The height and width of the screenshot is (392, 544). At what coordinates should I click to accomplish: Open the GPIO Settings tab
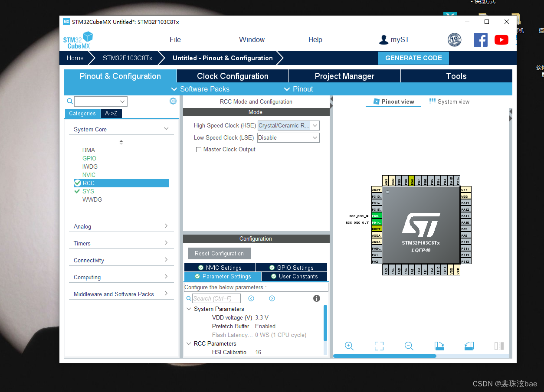291,268
